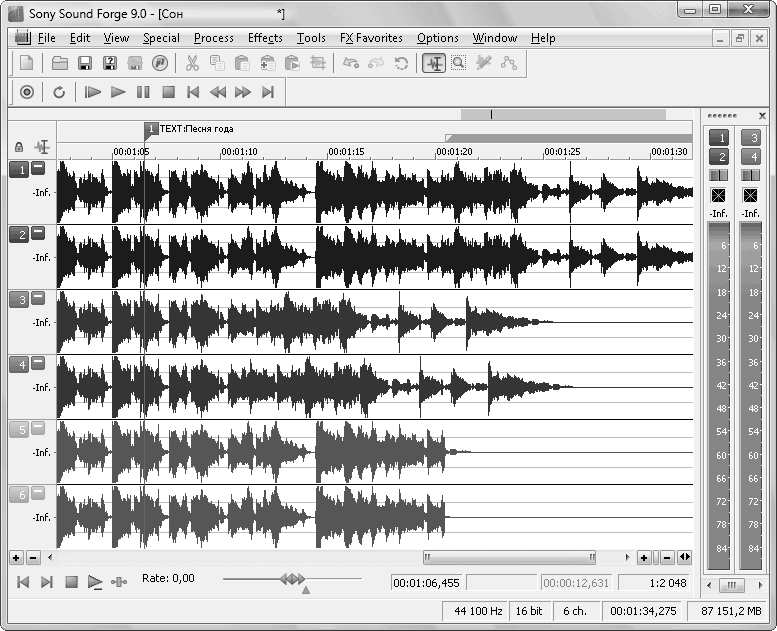Image resolution: width=777 pixels, height=631 pixels.
Task: Open the Process menu
Action: (213, 38)
